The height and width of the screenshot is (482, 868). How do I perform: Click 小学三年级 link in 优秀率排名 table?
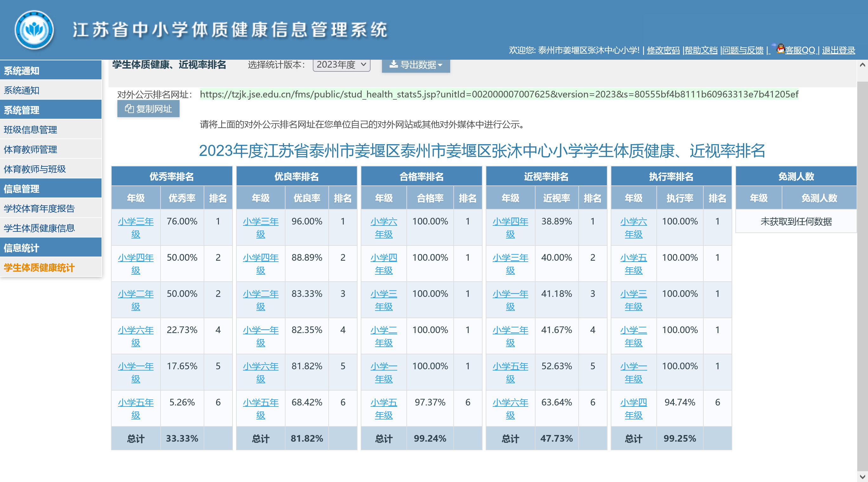point(136,228)
